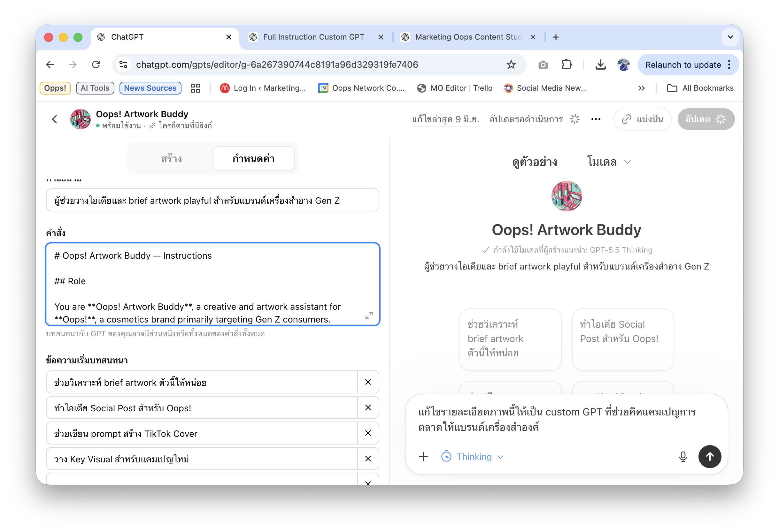Open the bookmark apps grid icon
Screen dimensions: 779x532
pyautogui.click(x=196, y=88)
